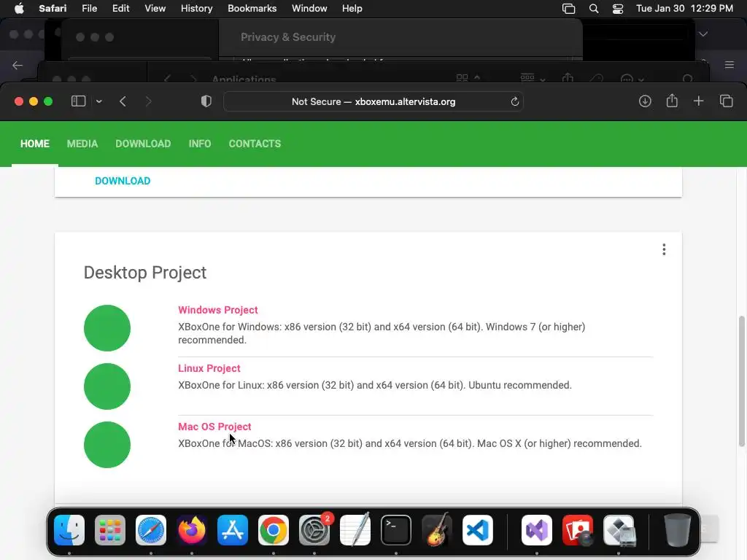Open the CONTACTS tab

point(255,144)
